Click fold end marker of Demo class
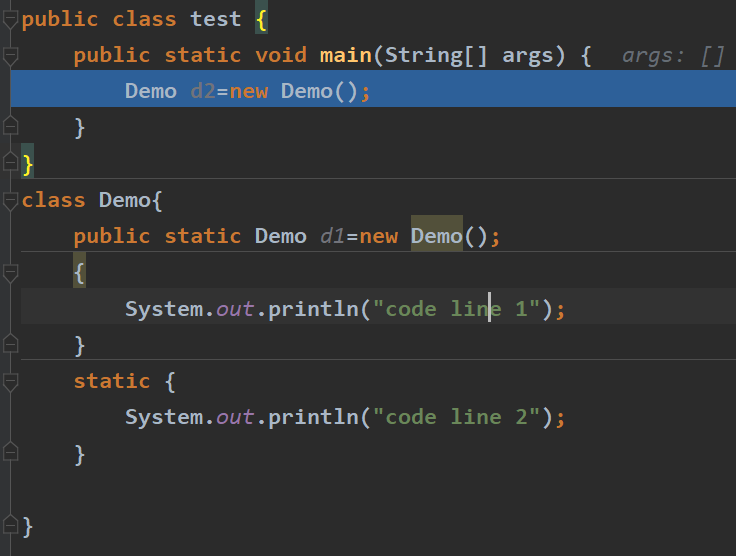Viewport: 736px width, 556px height. tap(10, 525)
